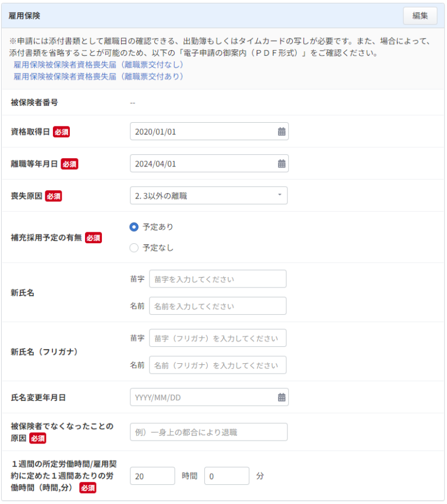Focus the 新氏名 名前 input field
The width and height of the screenshot is (447, 504).
(x=217, y=306)
